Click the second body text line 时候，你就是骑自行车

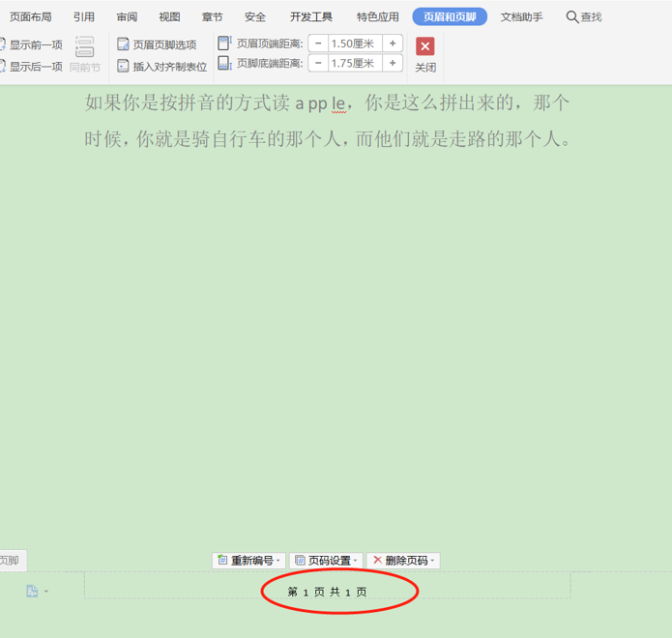click(327, 139)
